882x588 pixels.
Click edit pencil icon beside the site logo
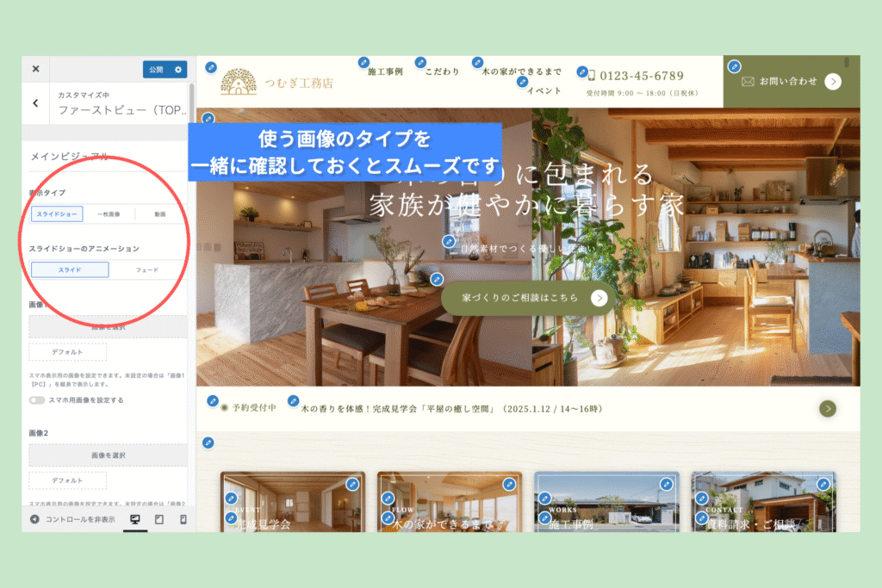click(x=211, y=68)
